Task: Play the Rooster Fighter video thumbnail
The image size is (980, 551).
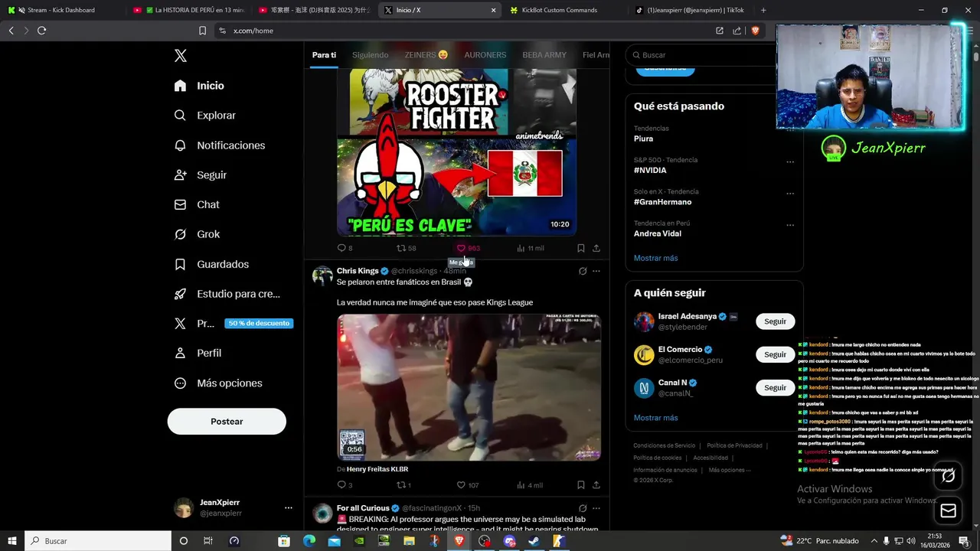Action: (456, 152)
